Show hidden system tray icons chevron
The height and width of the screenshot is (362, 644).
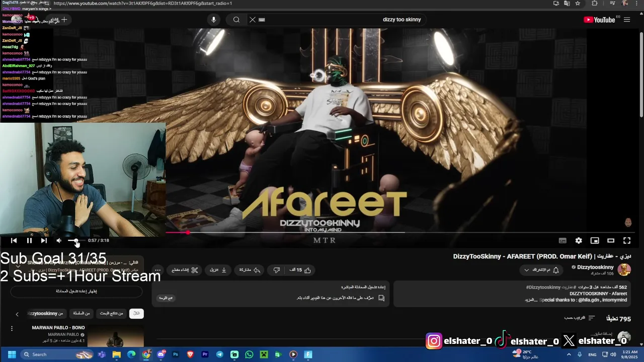[569, 354]
